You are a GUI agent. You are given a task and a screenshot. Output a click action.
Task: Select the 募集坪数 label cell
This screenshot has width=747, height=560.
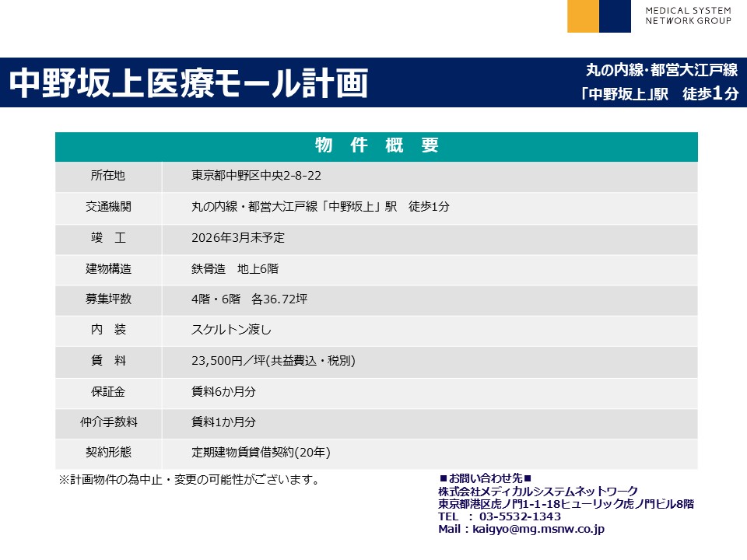[108, 299]
